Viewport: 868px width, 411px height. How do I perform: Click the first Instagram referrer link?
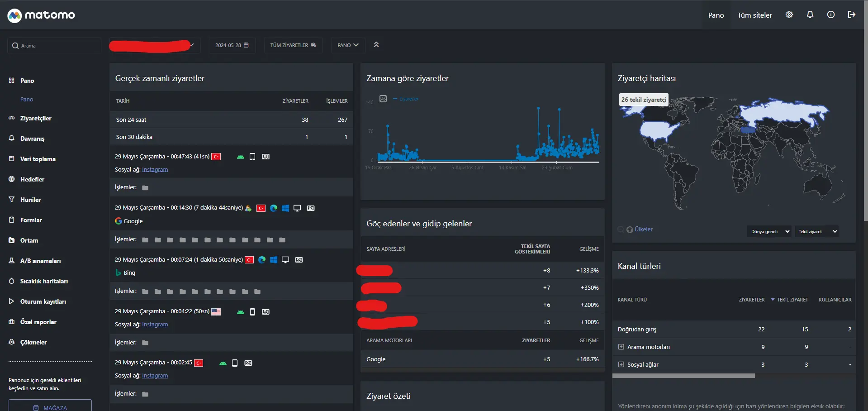point(155,170)
